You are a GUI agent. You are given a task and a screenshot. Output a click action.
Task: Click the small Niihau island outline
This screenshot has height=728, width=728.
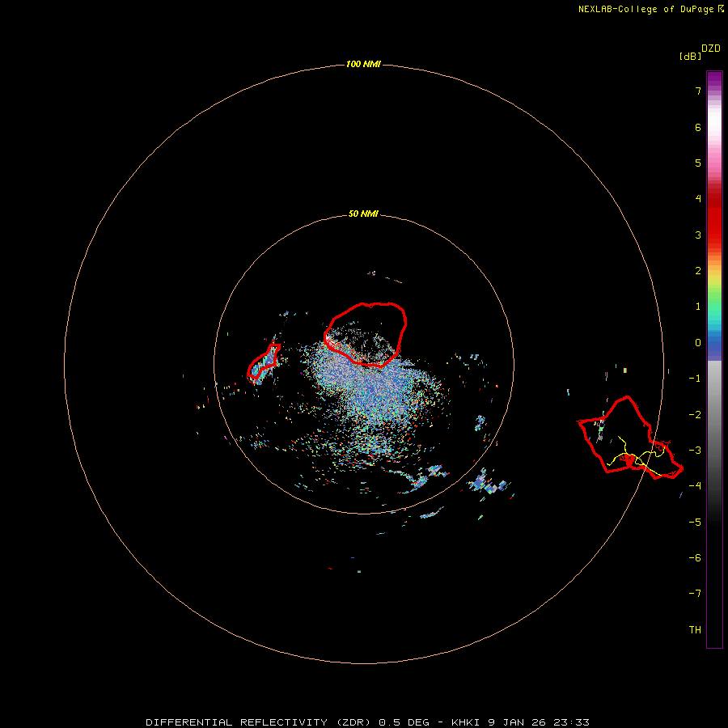click(x=264, y=363)
